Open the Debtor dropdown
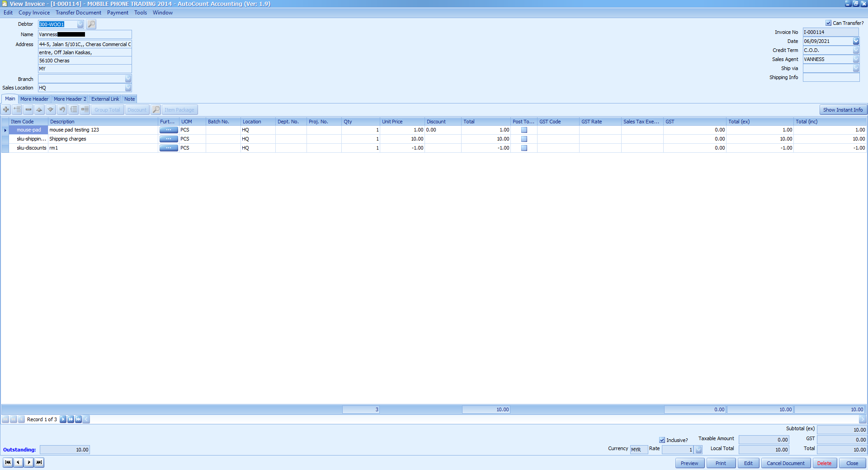The image size is (868, 470). point(80,24)
